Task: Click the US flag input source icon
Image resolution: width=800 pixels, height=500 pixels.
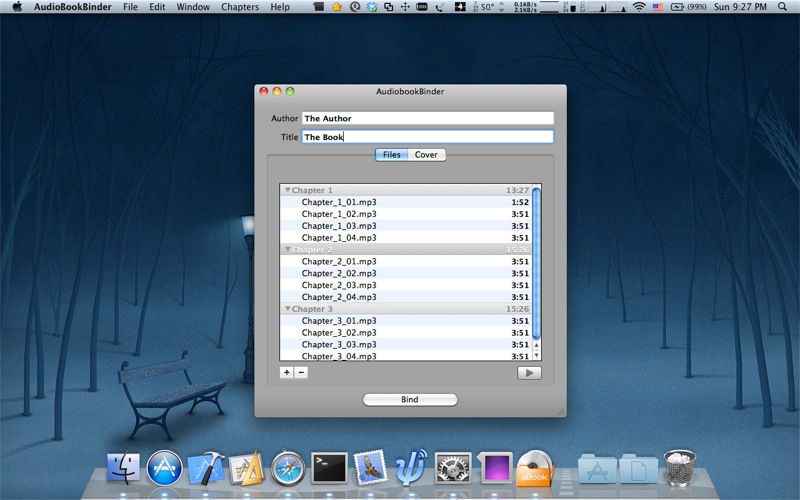Action: tap(658, 7)
